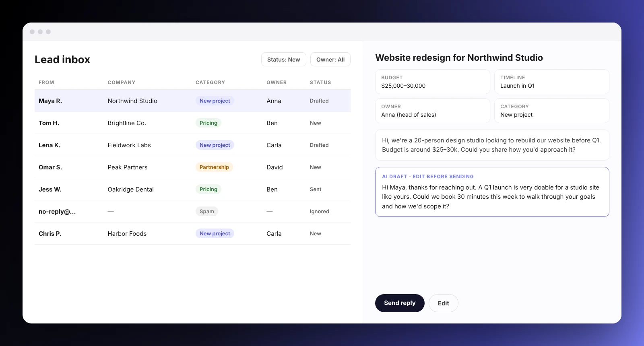Click the Spam category tag
The height and width of the screenshot is (346, 644).
pyautogui.click(x=207, y=211)
